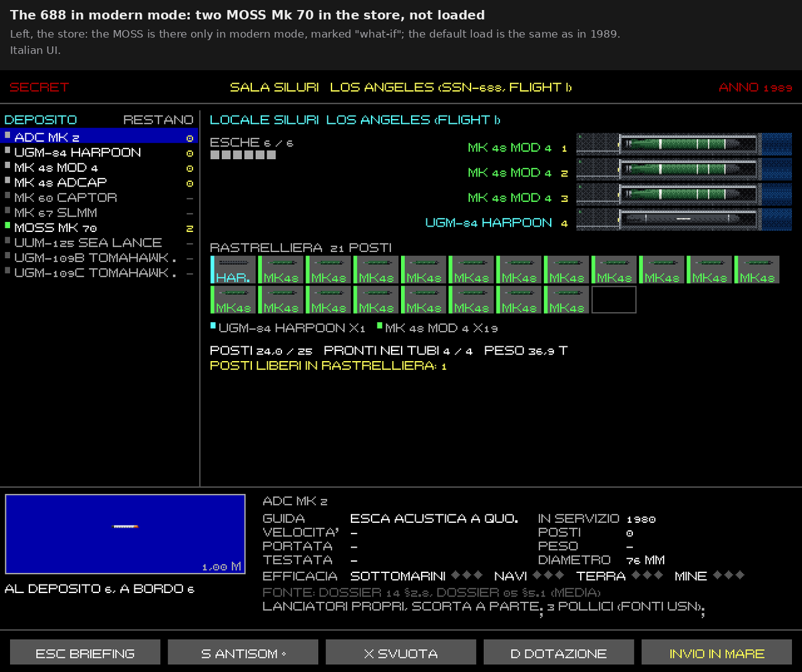This screenshot has width=802, height=672.
Task: Select UGM-109C TOMAHAWK store row
Action: (99, 272)
